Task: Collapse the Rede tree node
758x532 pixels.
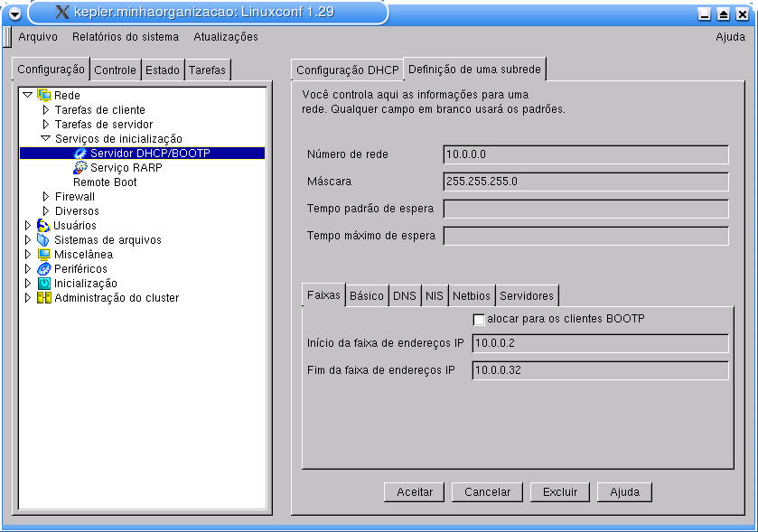Action: coord(27,95)
